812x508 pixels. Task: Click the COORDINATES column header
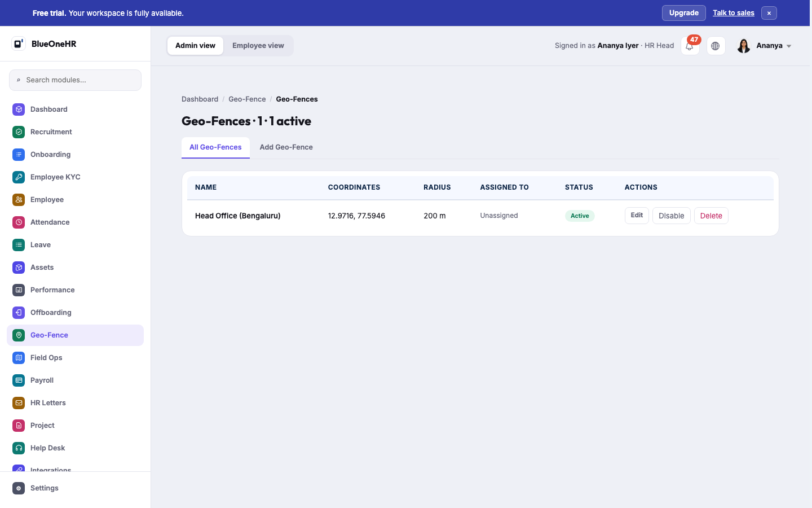(354, 187)
